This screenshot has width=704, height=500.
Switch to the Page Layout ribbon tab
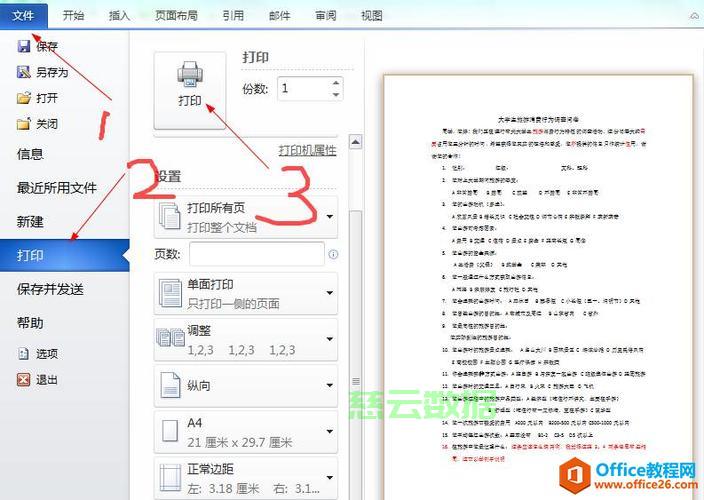coord(176,15)
